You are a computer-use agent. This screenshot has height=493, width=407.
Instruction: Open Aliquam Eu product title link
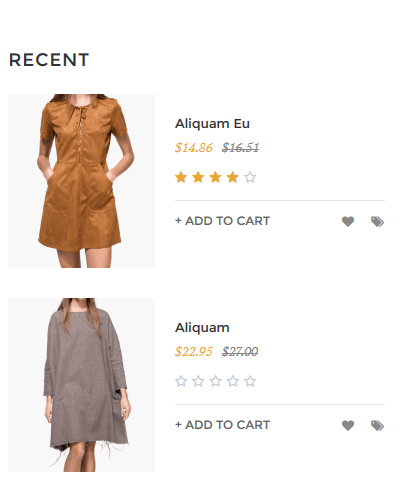click(x=212, y=124)
